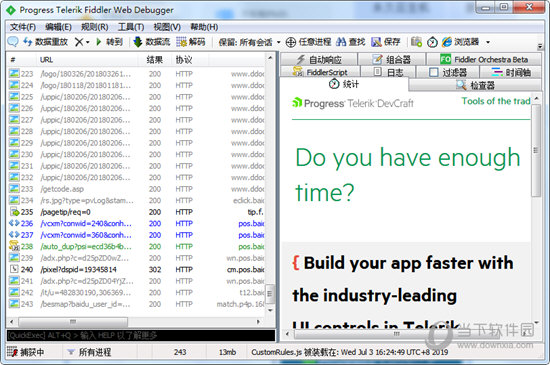Click the Fiddler diamond icon in title bar
Screen dimensions: 550x365
(11, 10)
